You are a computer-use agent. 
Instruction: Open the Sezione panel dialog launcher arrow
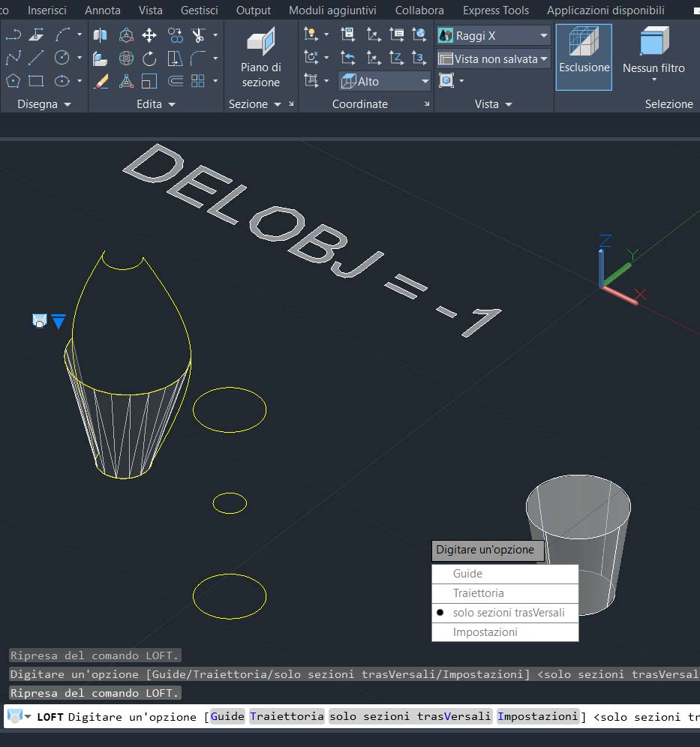(x=291, y=103)
